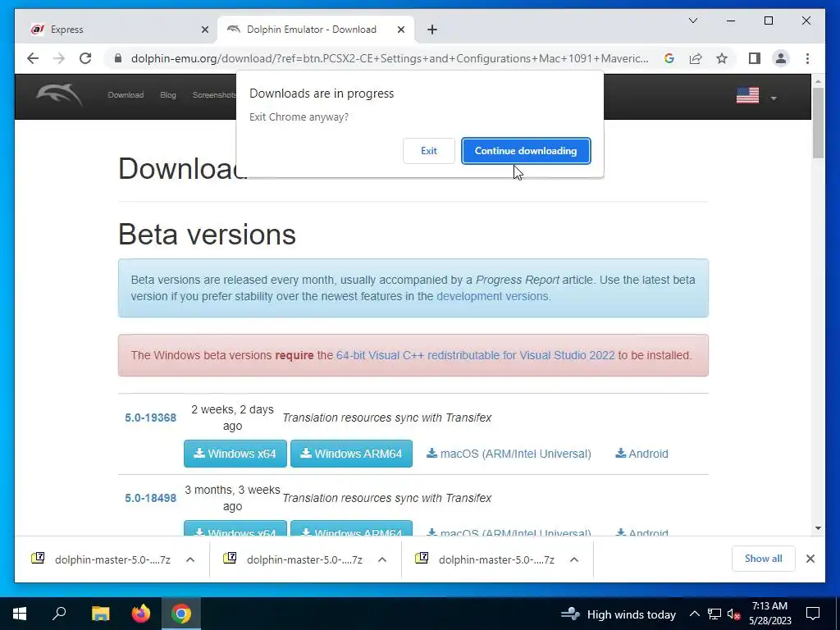Image resolution: width=840 pixels, height=630 pixels.
Task: Click scrollbar up arrow
Action: 818,81
